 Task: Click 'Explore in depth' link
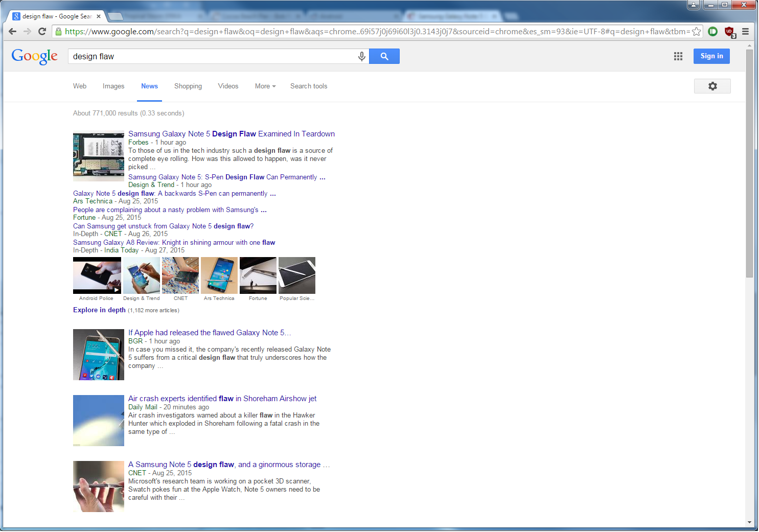[x=99, y=310]
